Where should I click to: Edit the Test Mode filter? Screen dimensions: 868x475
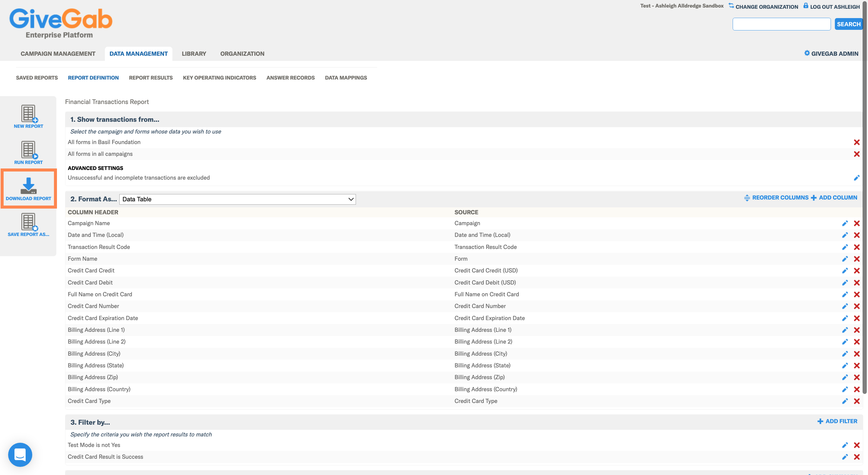click(x=845, y=445)
